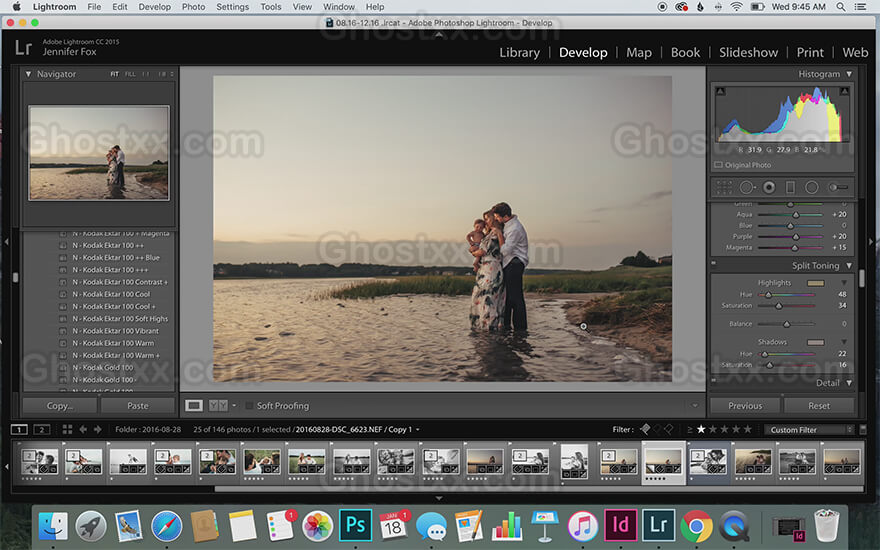The image size is (880, 550).
Task: Select the Radial Filter tool
Action: (812, 187)
